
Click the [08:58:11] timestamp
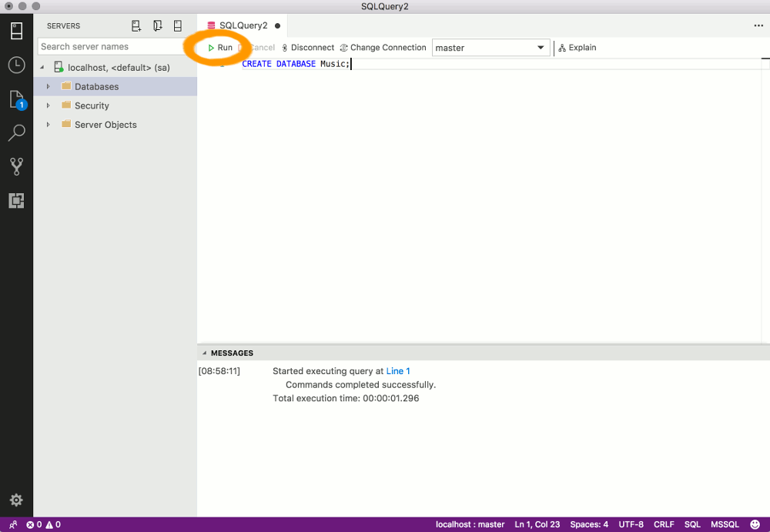tap(219, 371)
